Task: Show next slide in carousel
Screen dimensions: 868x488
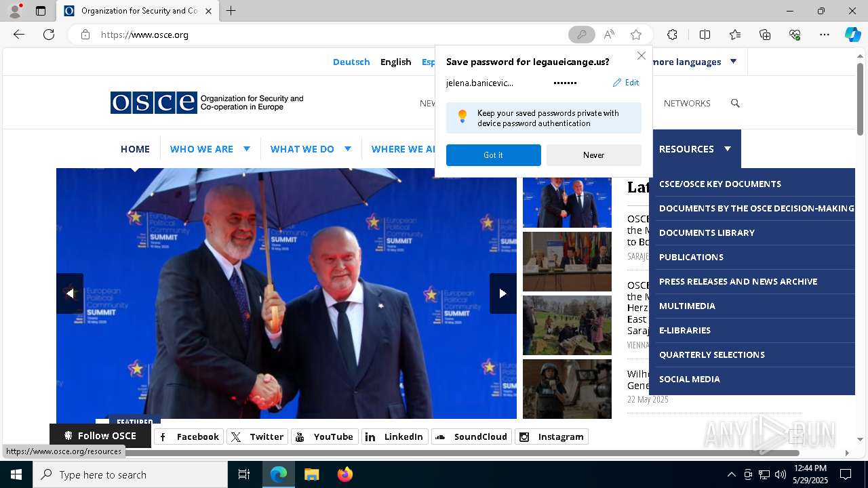Action: click(503, 293)
